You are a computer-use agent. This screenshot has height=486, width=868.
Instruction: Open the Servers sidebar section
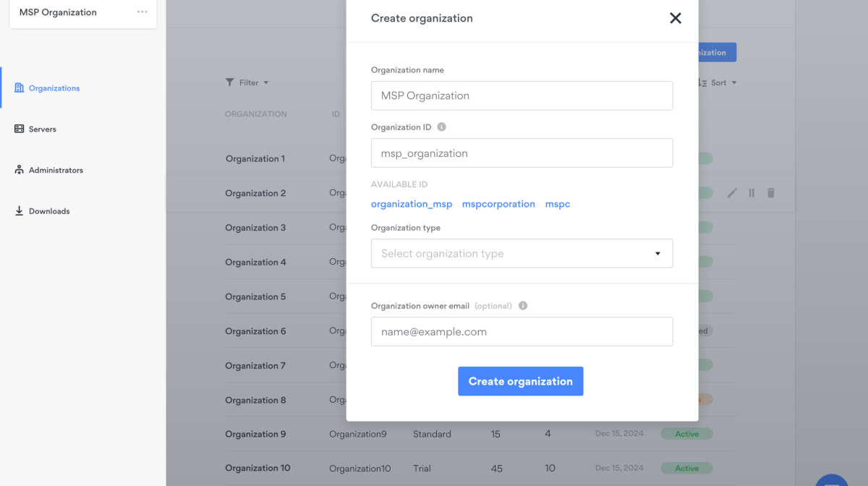click(43, 129)
